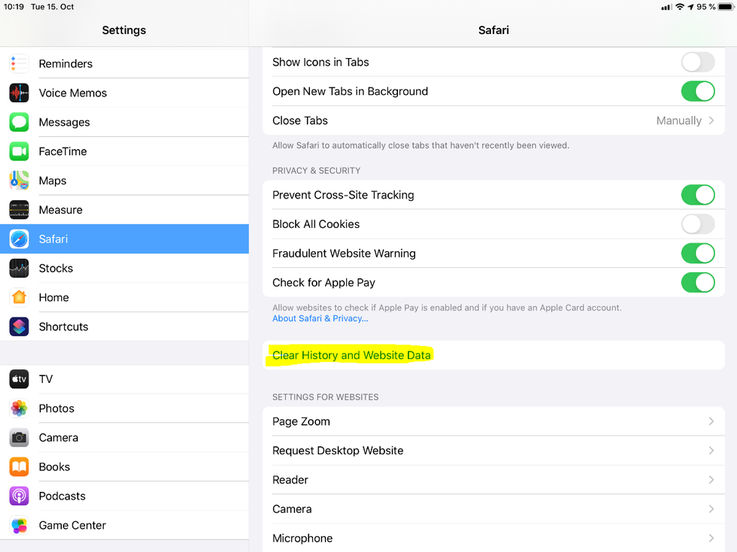Tap the Shortcuts app icon
The height and width of the screenshot is (552, 737).
[x=19, y=326]
